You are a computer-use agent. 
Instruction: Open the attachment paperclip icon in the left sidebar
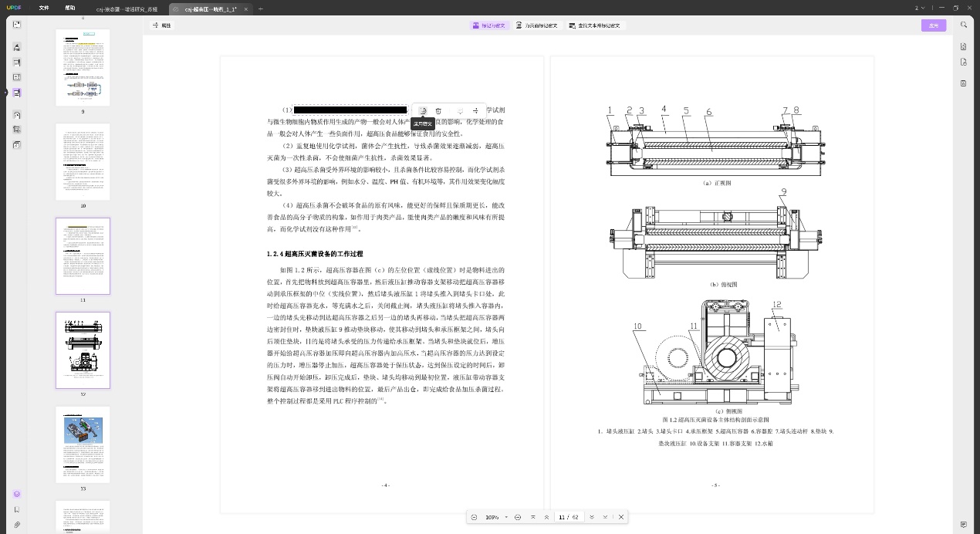click(17, 525)
